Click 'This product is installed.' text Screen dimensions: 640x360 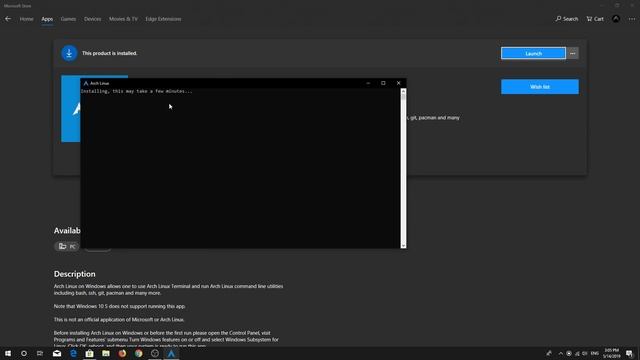pyautogui.click(x=109, y=53)
